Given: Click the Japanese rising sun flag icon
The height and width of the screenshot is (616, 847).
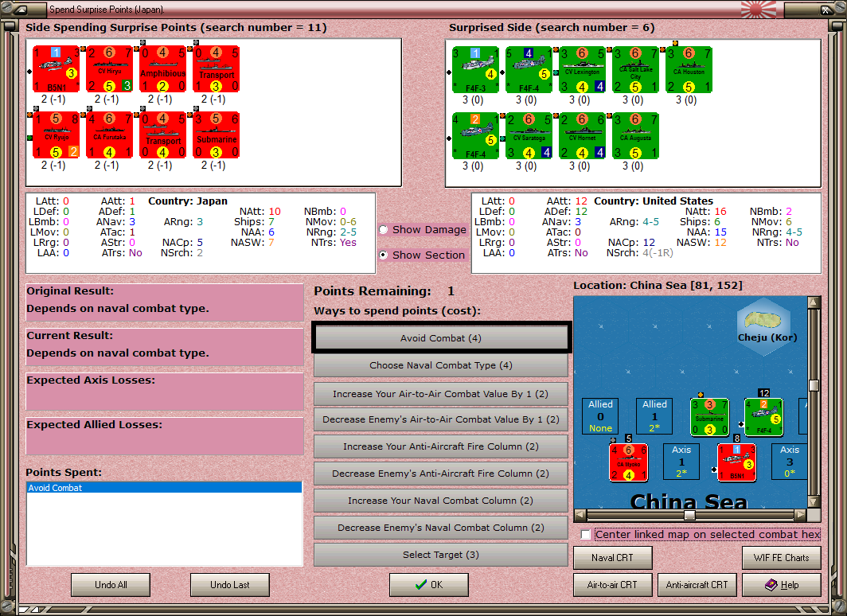Looking at the screenshot, I should [x=759, y=10].
